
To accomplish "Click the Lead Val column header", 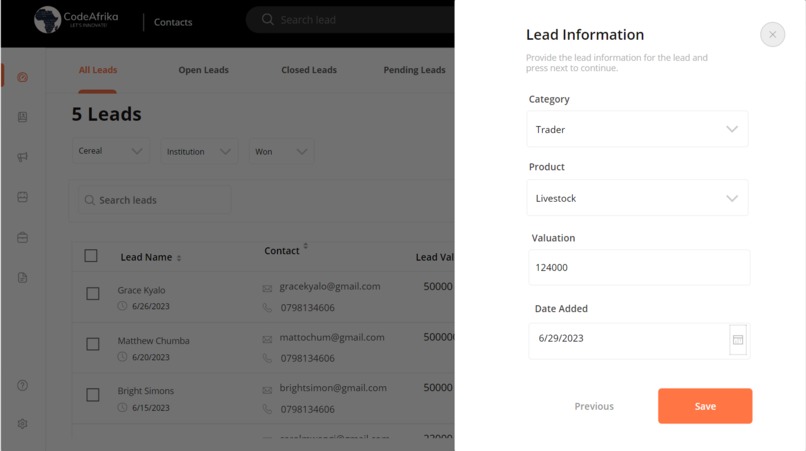I will pos(435,257).
